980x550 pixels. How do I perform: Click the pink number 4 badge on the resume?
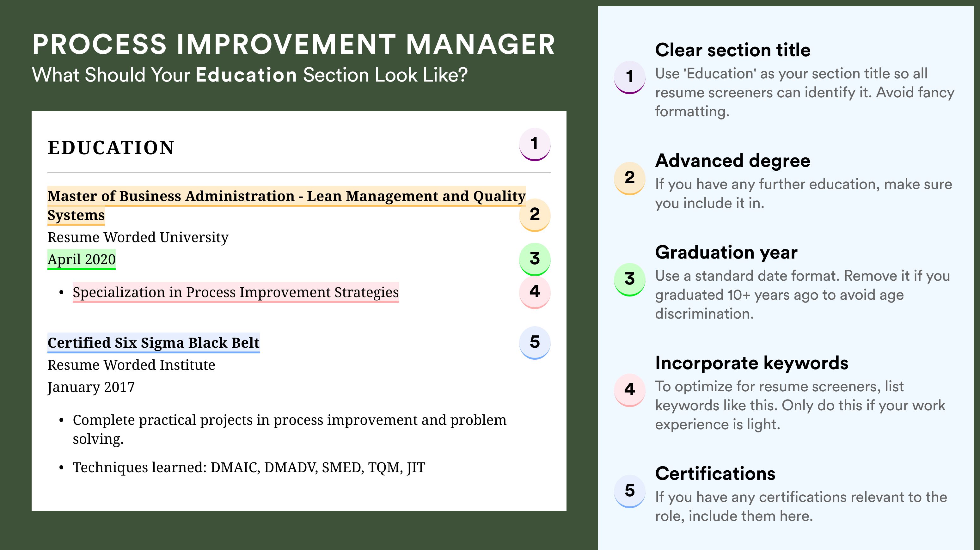(x=535, y=292)
